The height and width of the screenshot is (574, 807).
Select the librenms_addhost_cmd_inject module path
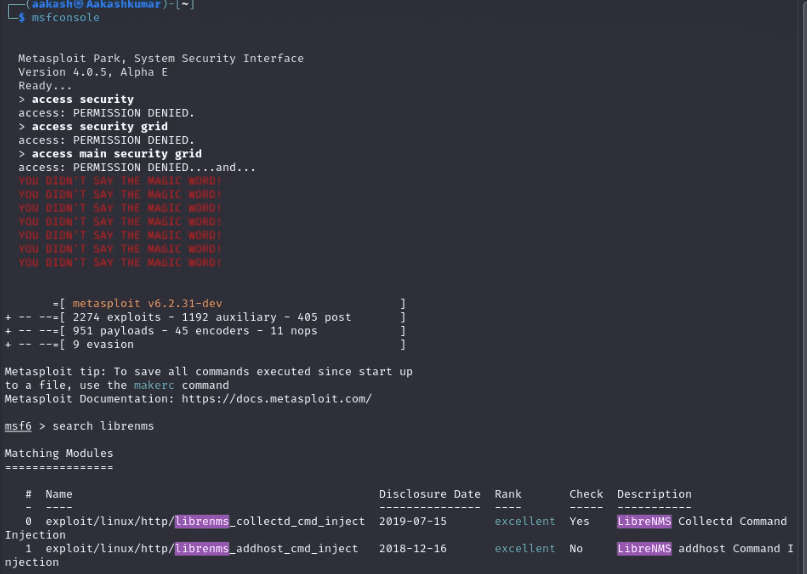(x=202, y=549)
